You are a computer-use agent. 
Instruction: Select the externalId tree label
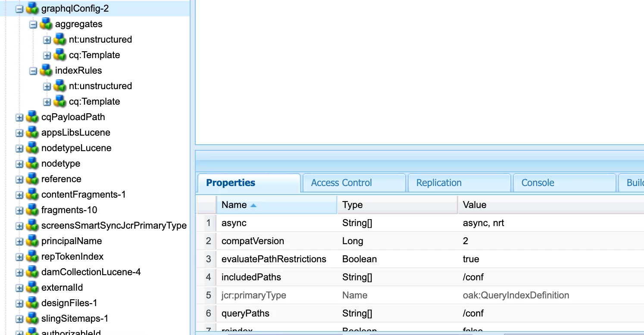click(x=62, y=288)
